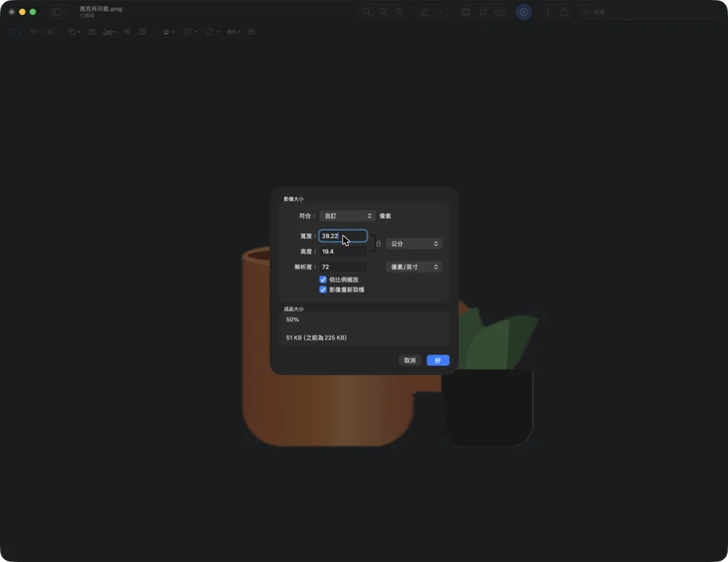This screenshot has width=728, height=562.
Task: Click the 好 button to confirm
Action: (438, 360)
